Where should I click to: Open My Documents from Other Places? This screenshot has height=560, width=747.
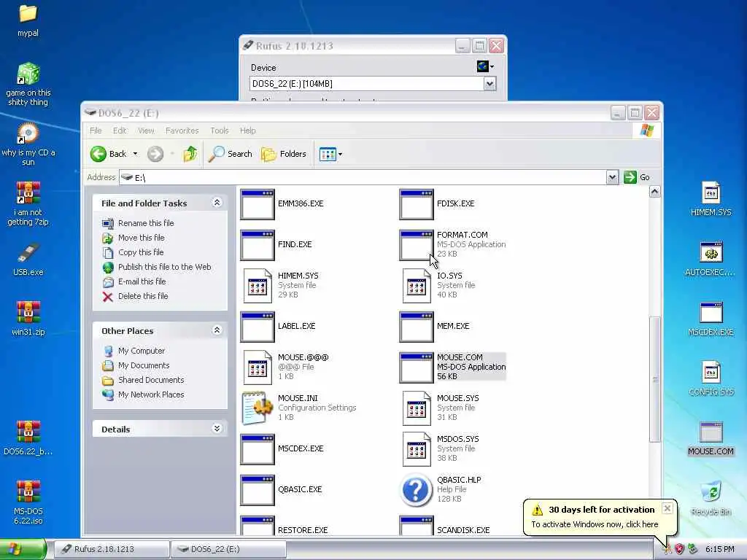pyautogui.click(x=144, y=365)
